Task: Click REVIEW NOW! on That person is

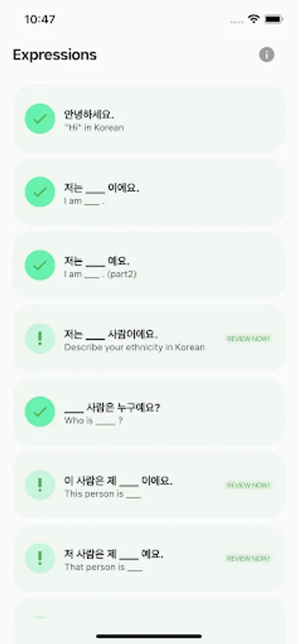Action: tap(248, 559)
